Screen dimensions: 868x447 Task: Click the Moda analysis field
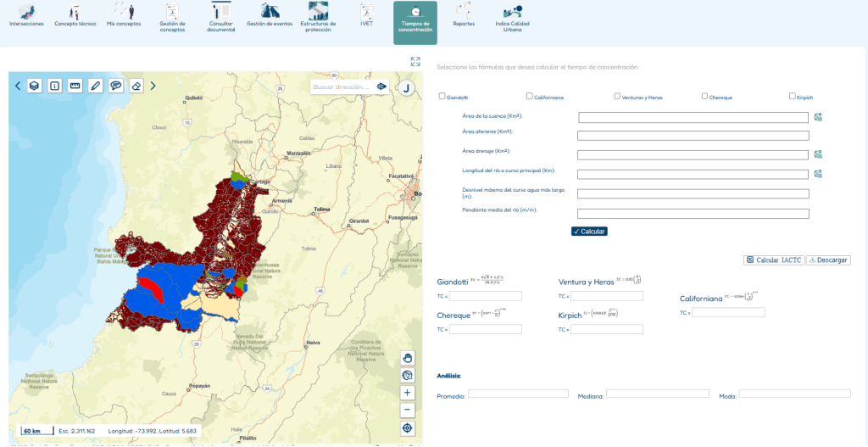coord(795,394)
